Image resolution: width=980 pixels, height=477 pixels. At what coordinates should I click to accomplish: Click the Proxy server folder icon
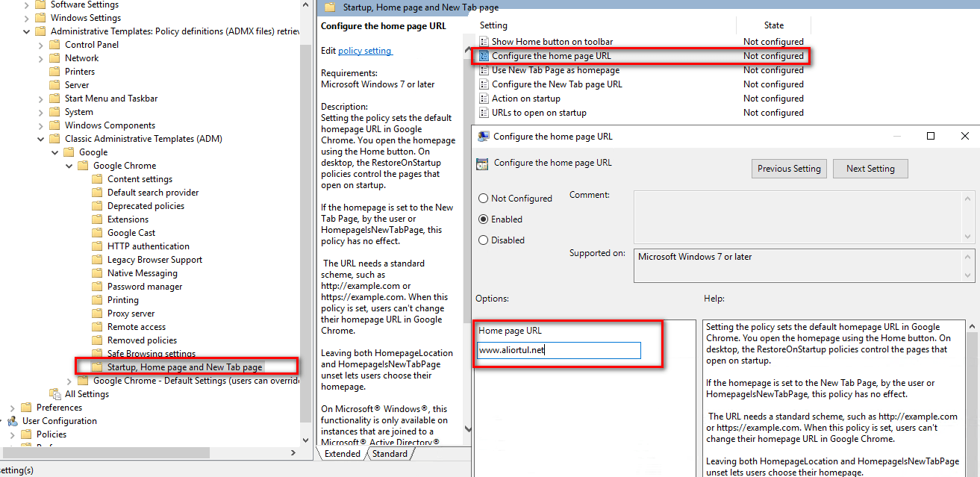point(97,314)
